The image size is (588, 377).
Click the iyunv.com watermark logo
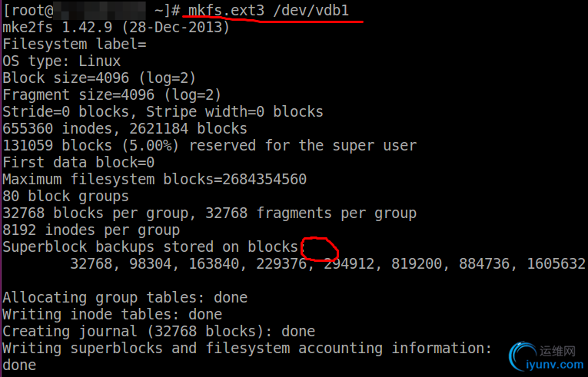[x=546, y=356]
